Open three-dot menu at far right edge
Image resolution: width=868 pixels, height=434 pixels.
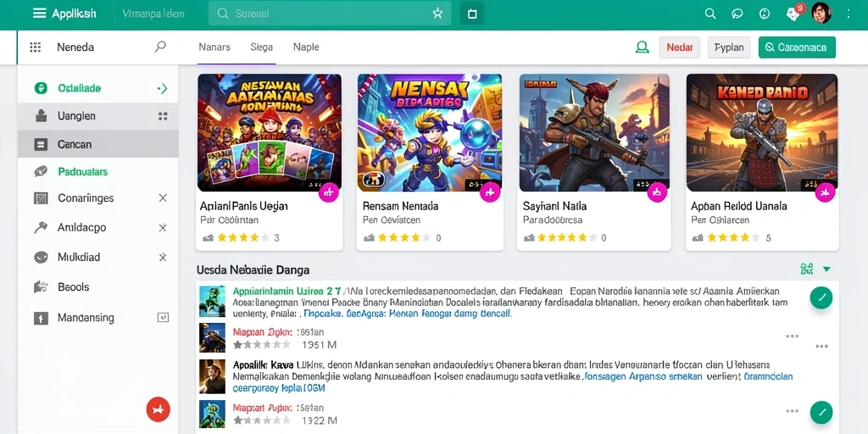(x=822, y=347)
